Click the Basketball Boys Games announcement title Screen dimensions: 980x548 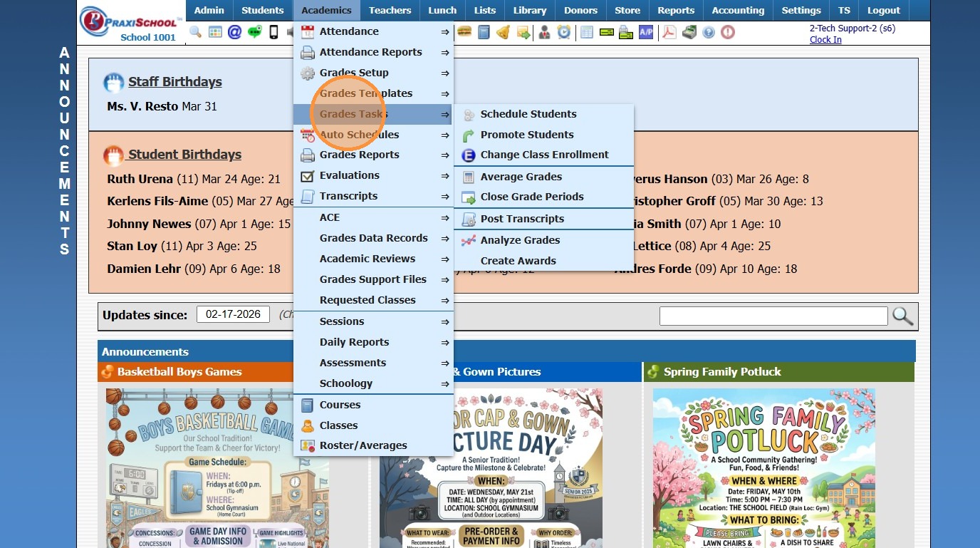point(179,372)
